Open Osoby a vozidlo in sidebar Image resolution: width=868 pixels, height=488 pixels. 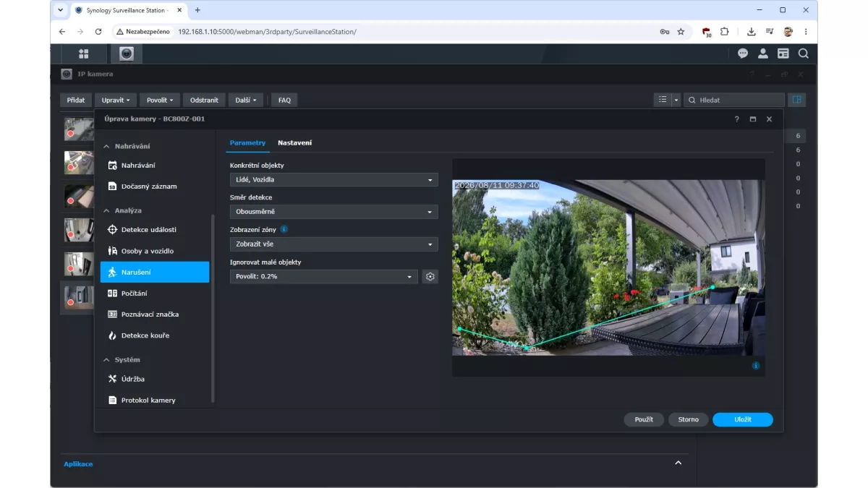pyautogui.click(x=155, y=251)
